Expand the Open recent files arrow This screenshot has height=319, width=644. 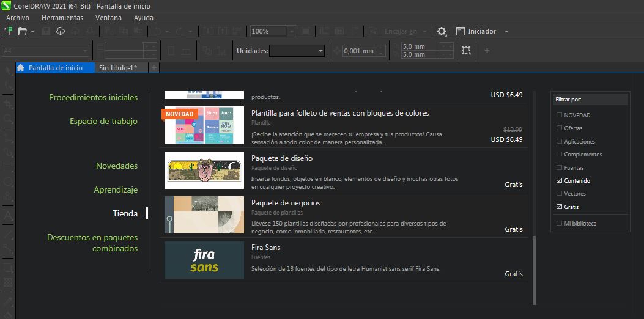pyautogui.click(x=32, y=31)
